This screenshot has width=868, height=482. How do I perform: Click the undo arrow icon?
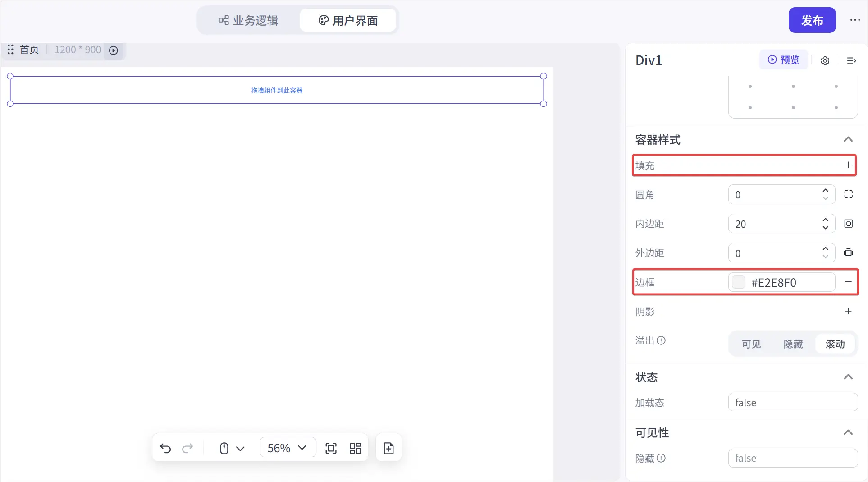coord(165,448)
